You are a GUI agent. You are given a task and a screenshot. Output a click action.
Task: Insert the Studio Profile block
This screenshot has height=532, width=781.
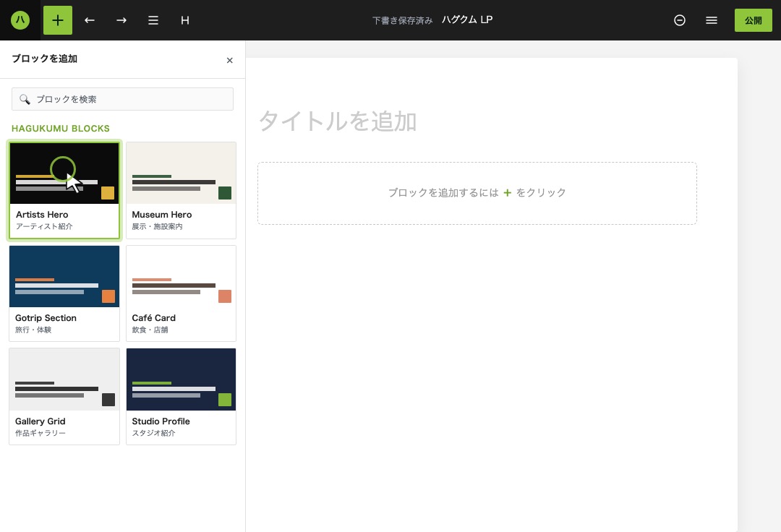coord(182,396)
